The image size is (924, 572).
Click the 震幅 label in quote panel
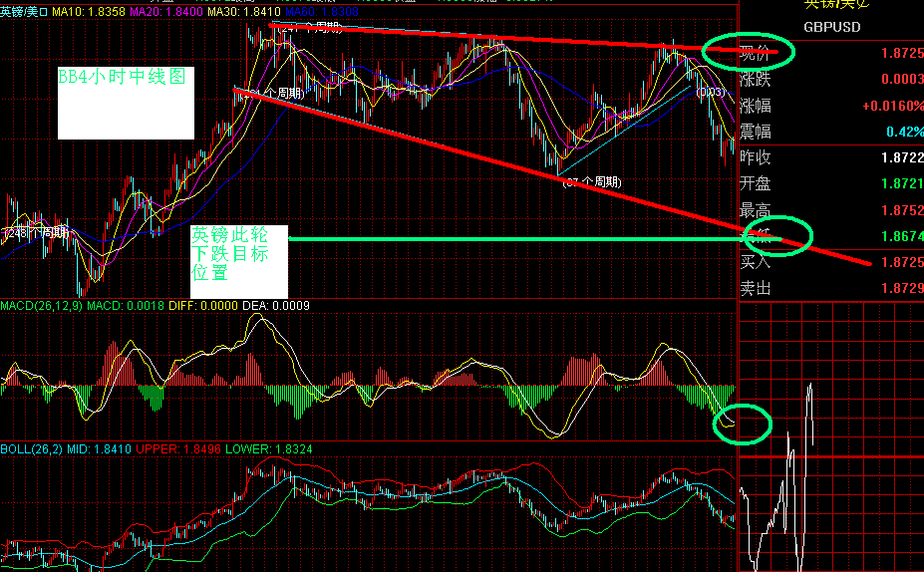(x=755, y=132)
